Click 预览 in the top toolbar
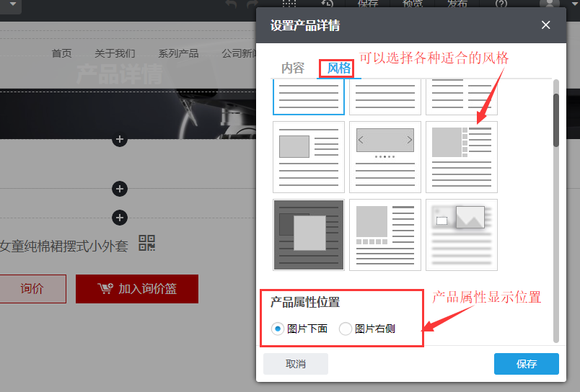Screen dimensions: 580x392 413,4
